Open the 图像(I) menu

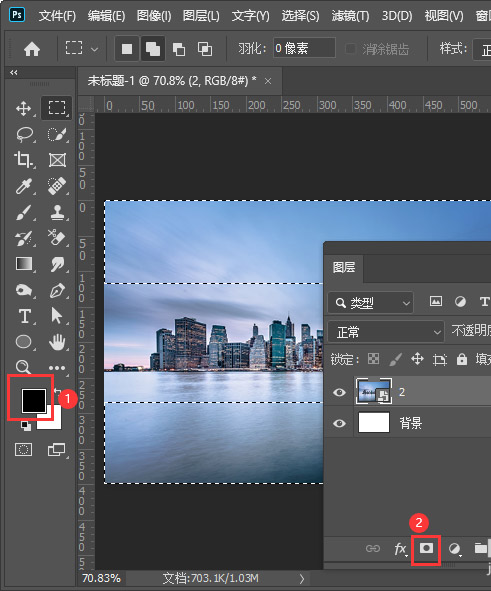(154, 16)
